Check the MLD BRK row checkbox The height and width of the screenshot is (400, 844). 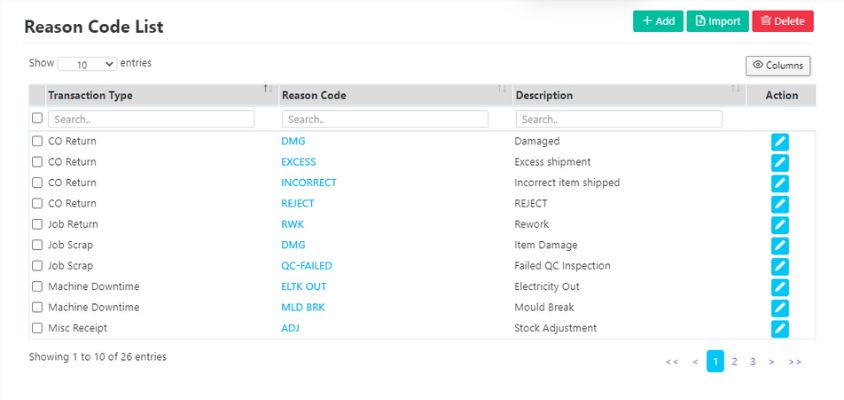coord(37,307)
